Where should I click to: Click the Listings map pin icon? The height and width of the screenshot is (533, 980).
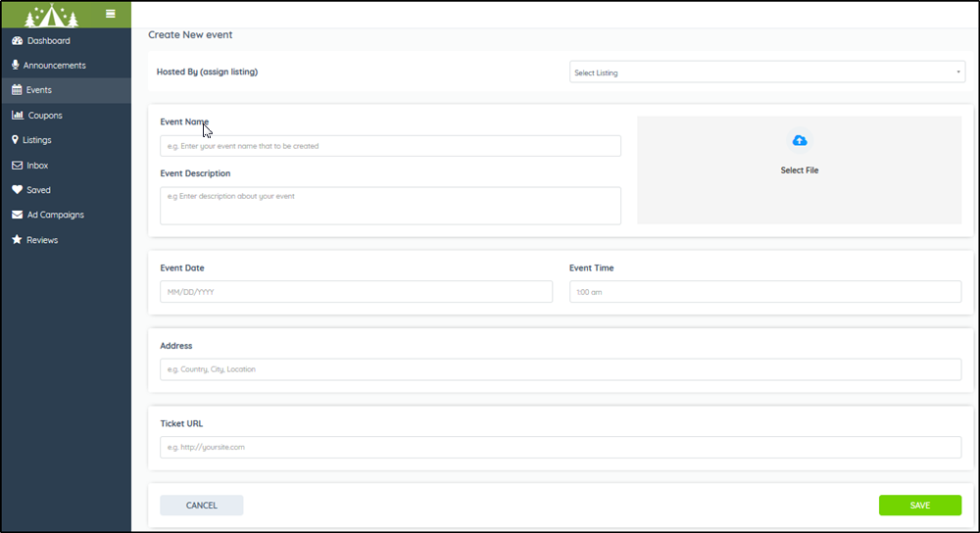tap(15, 140)
